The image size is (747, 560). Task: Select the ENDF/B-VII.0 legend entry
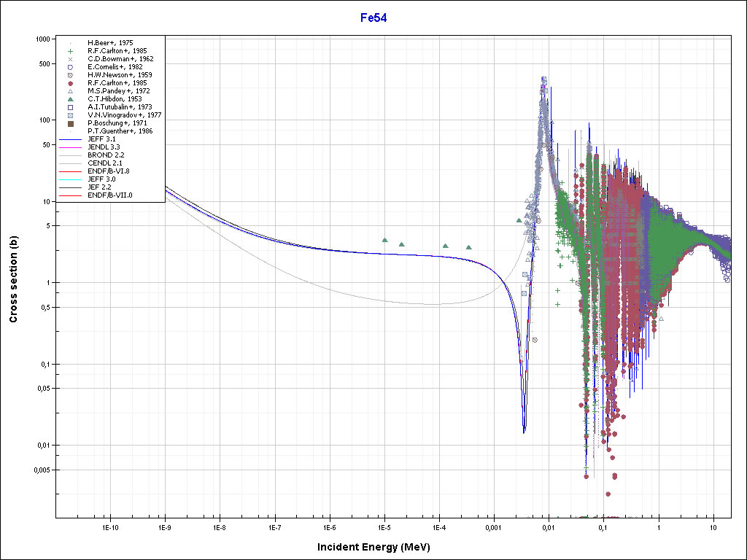tap(110, 195)
